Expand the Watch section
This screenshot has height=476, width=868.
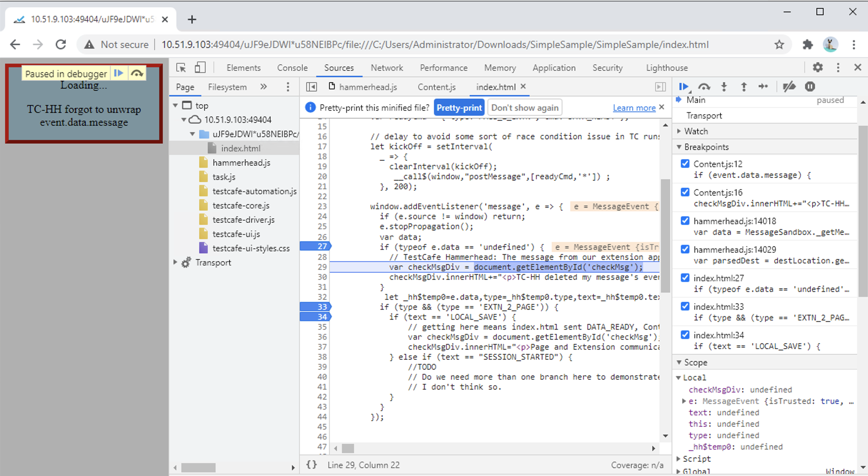(679, 131)
